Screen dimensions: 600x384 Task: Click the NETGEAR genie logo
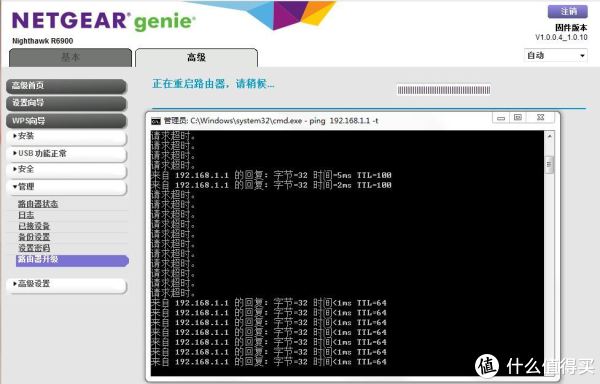pos(104,21)
